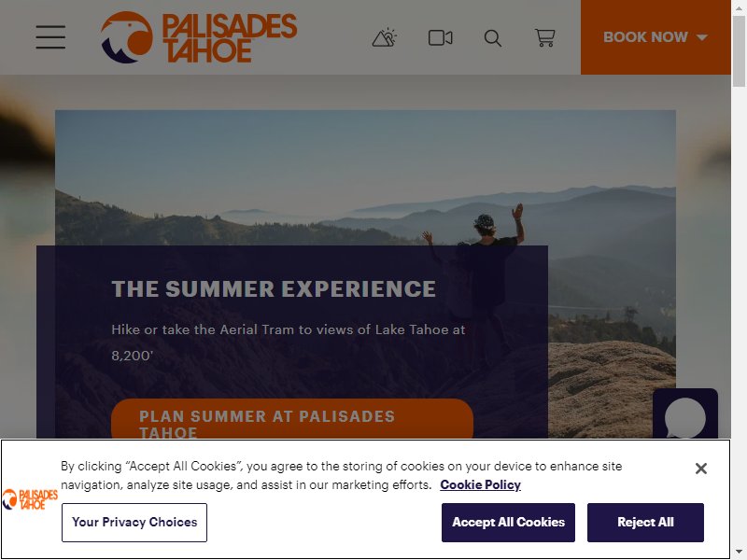Open the chat bubble widget
The width and height of the screenshot is (747, 560).
pos(685,414)
